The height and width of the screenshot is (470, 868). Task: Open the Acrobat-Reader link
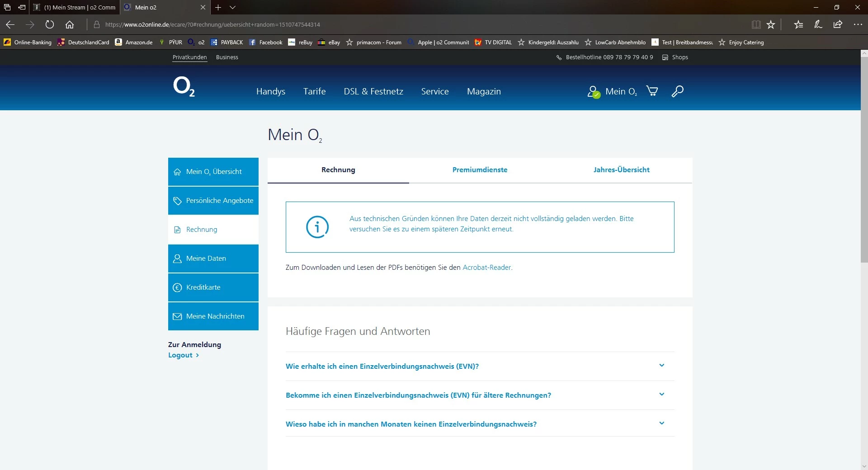point(486,267)
